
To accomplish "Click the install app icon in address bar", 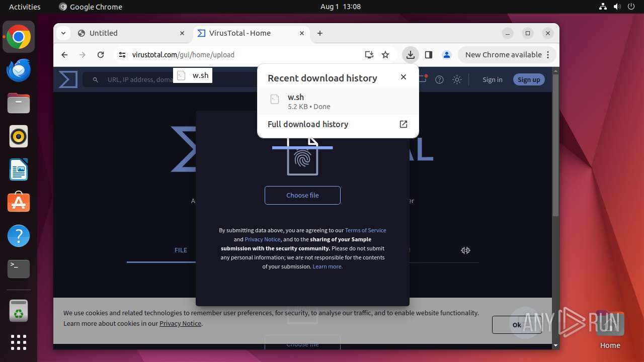I will click(x=369, y=55).
